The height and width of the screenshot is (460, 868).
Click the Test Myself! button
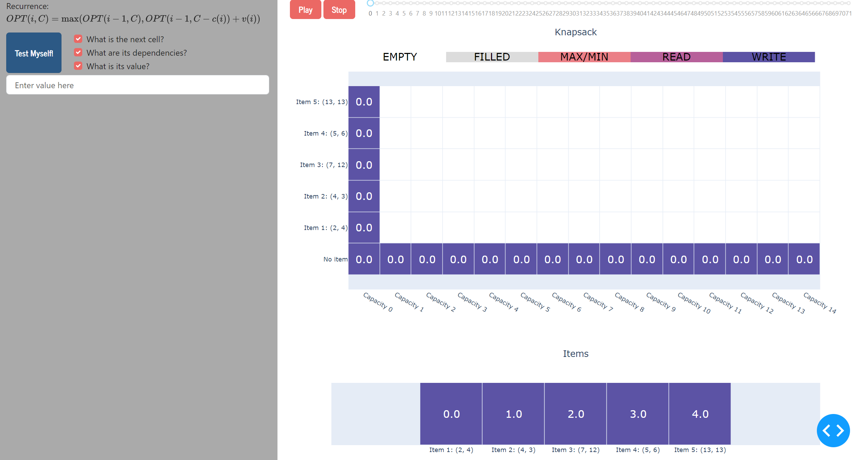34,53
